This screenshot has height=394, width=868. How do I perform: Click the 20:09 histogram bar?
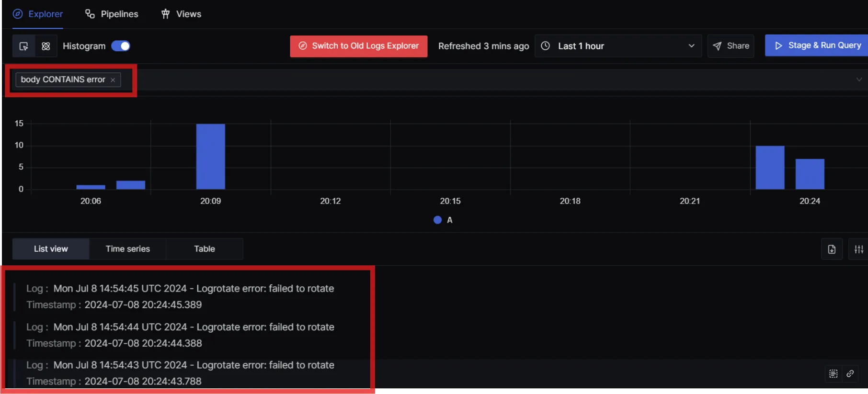[x=211, y=157]
